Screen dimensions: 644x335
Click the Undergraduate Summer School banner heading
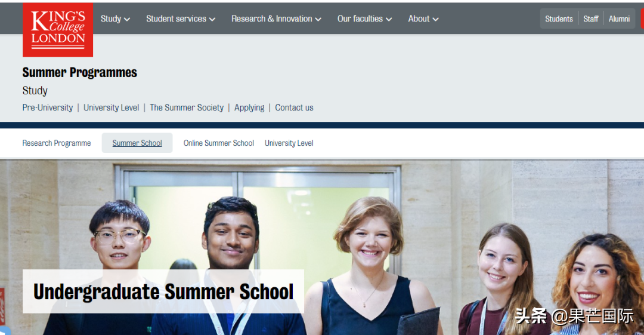(163, 292)
